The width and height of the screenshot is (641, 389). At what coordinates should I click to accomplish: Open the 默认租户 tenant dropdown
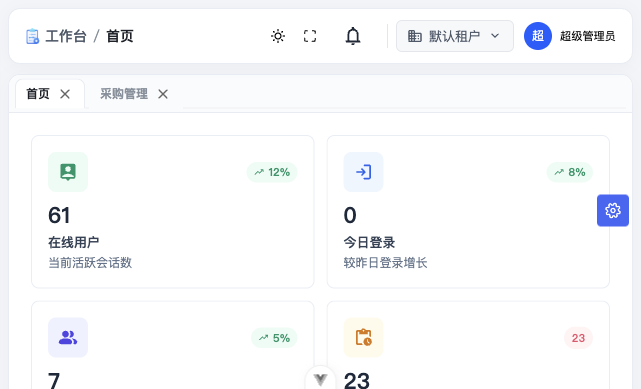(455, 36)
